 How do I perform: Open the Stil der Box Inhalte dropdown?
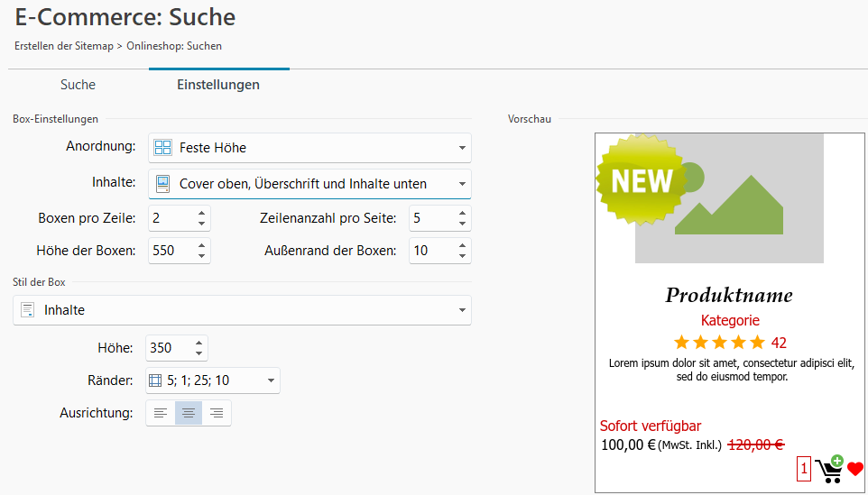pos(242,310)
